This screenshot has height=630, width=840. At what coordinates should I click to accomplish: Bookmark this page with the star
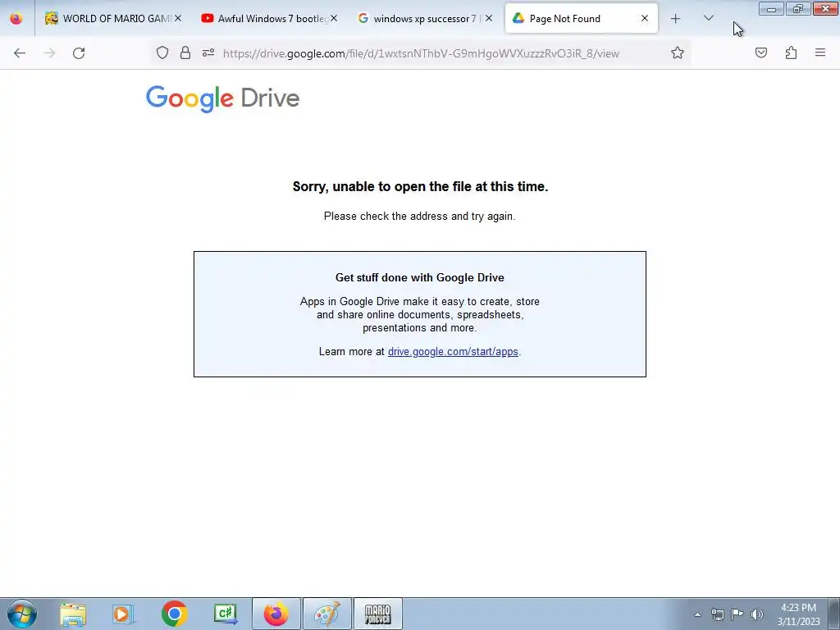coord(677,52)
